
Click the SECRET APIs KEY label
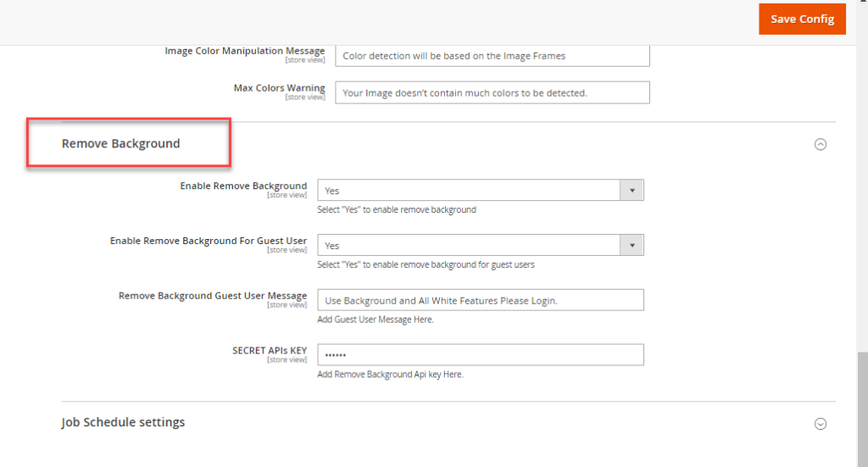click(270, 350)
